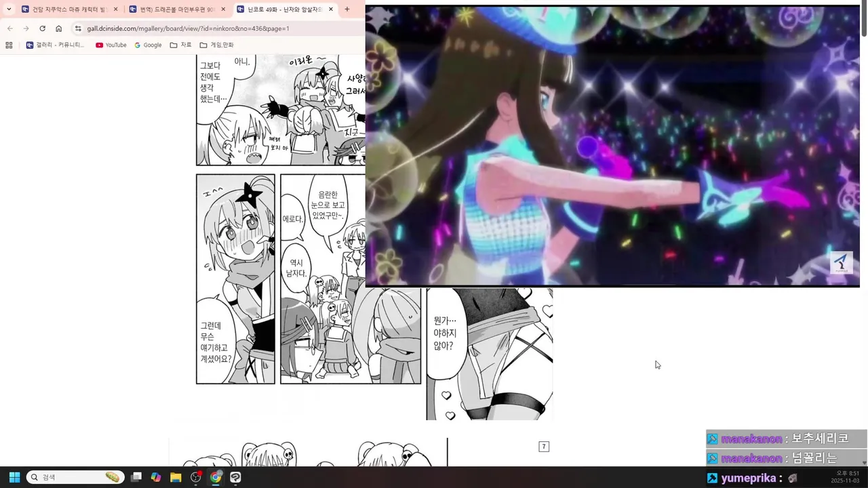Viewport: 868px width, 488px height.
Task: Open the Google bookmark
Action: (148, 45)
